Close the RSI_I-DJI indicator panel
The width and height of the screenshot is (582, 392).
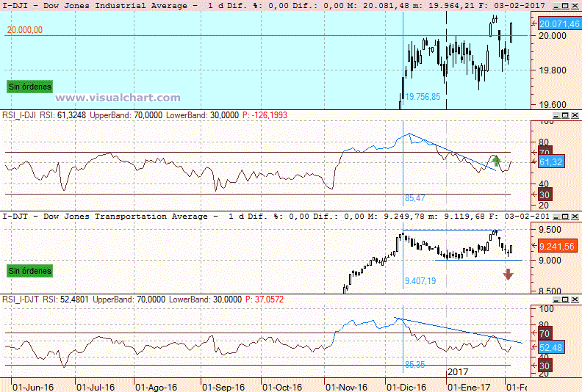coord(575,115)
